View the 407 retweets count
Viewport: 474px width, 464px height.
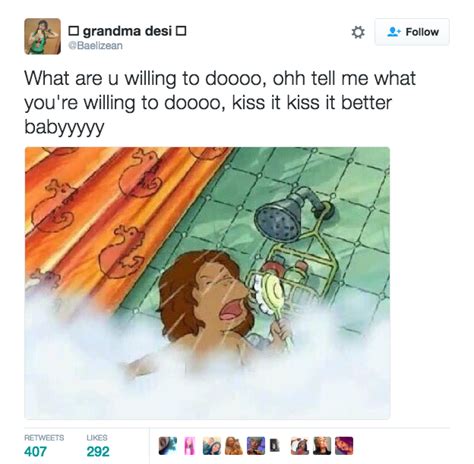tap(35, 452)
